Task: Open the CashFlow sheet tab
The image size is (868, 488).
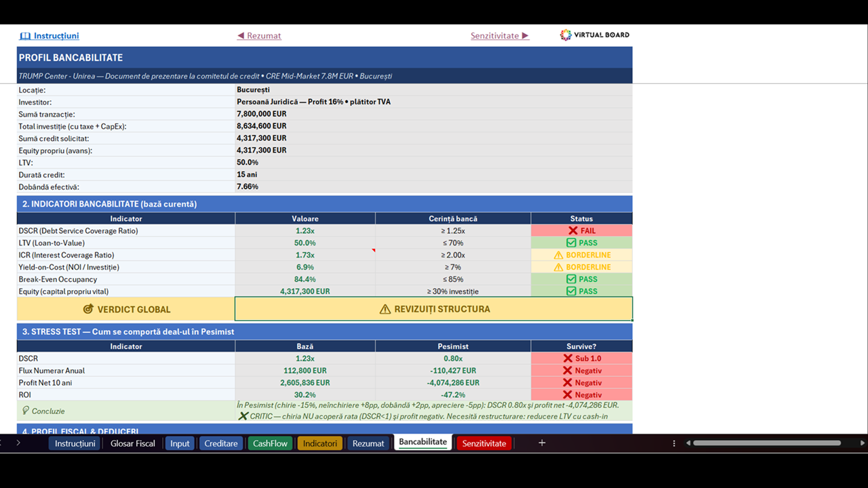Action: click(x=271, y=443)
